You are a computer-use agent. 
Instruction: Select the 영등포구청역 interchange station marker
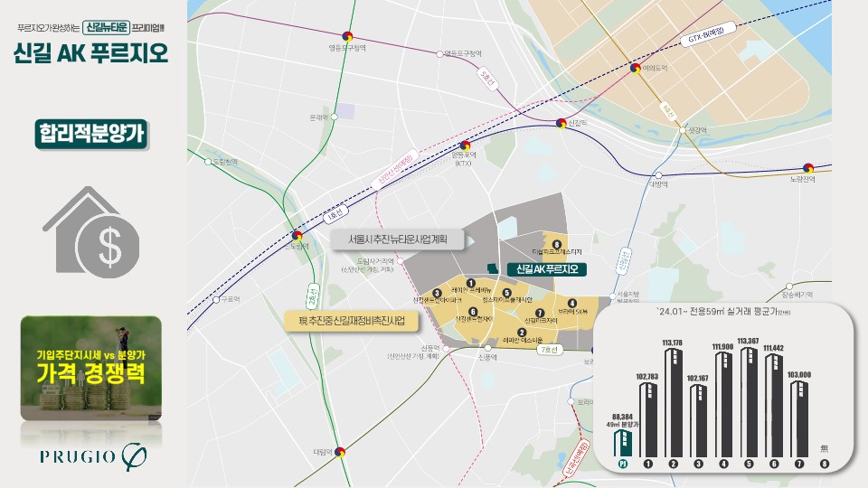(x=347, y=36)
